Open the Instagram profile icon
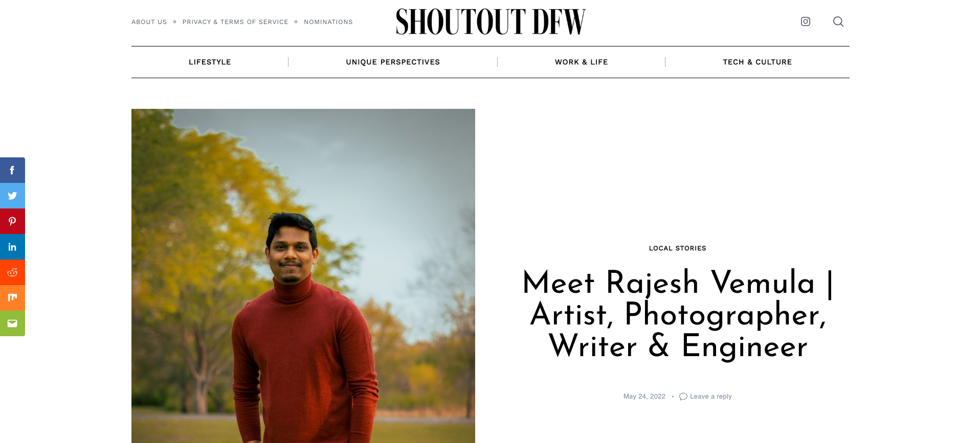This screenshot has height=443, width=980. pyautogui.click(x=806, y=21)
